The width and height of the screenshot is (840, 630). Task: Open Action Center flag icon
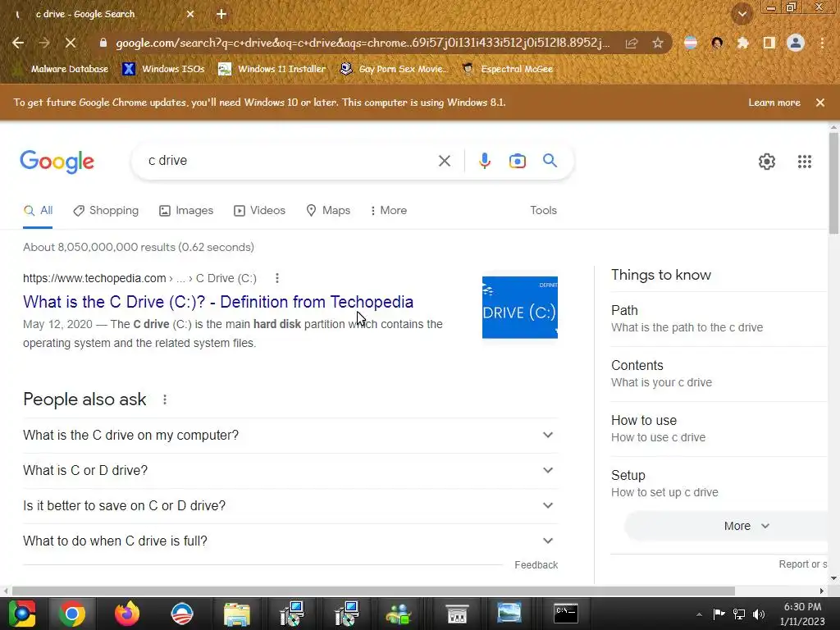[719, 614]
